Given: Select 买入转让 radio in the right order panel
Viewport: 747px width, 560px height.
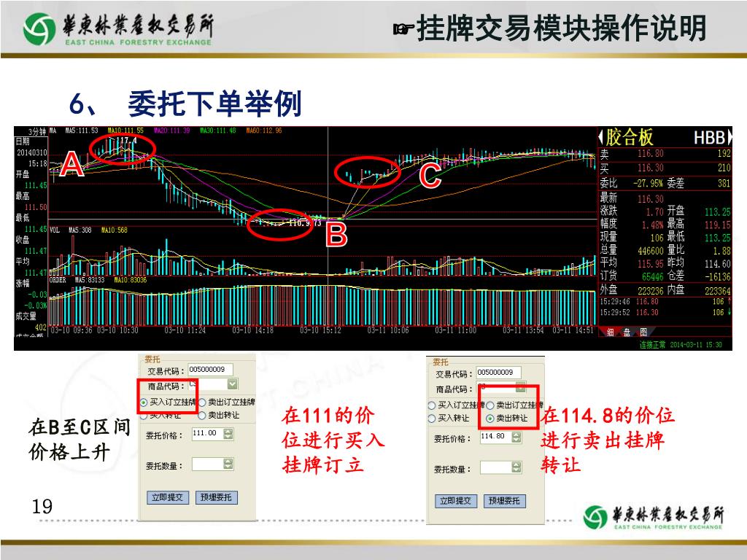Looking at the screenshot, I should tap(432, 418).
